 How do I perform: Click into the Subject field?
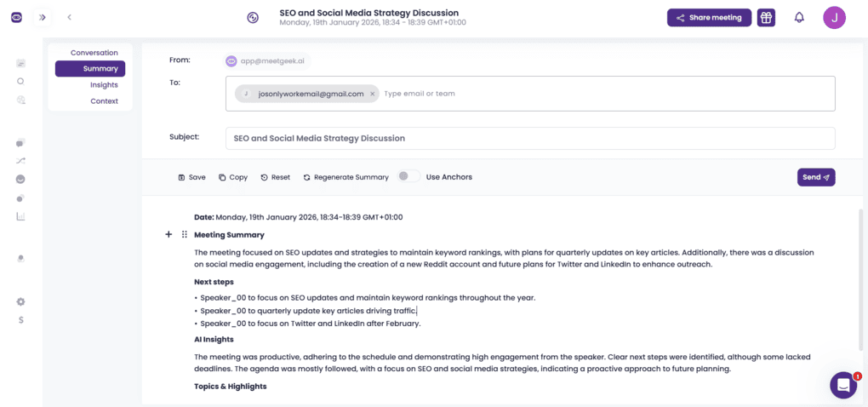(x=529, y=138)
